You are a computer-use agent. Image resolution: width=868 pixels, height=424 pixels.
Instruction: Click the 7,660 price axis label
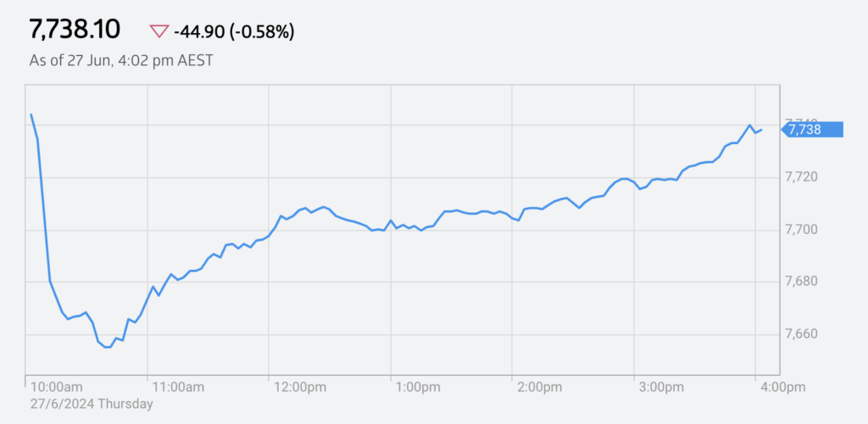click(x=802, y=334)
